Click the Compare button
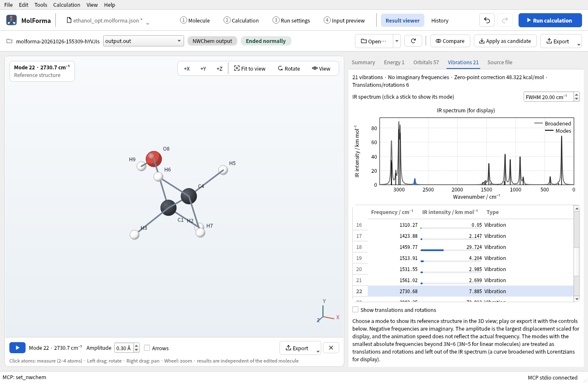The width and height of the screenshot is (588, 383). click(450, 41)
